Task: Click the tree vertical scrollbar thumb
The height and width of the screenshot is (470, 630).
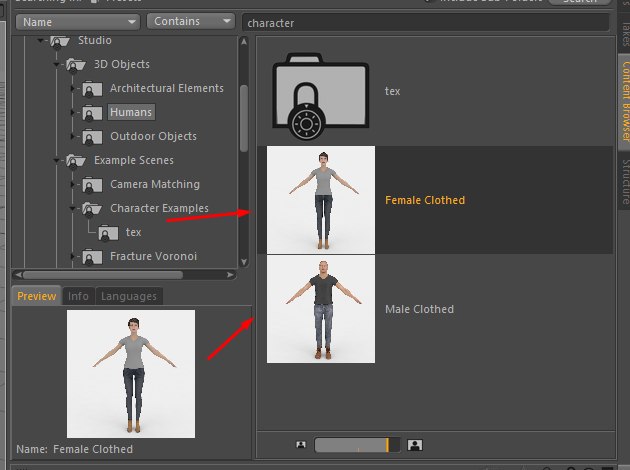Action: pos(244,119)
